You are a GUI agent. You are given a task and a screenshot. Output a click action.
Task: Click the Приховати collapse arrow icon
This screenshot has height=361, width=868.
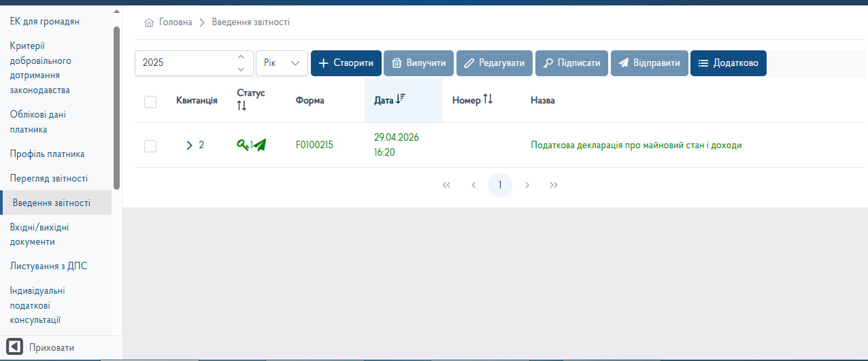(x=14, y=347)
